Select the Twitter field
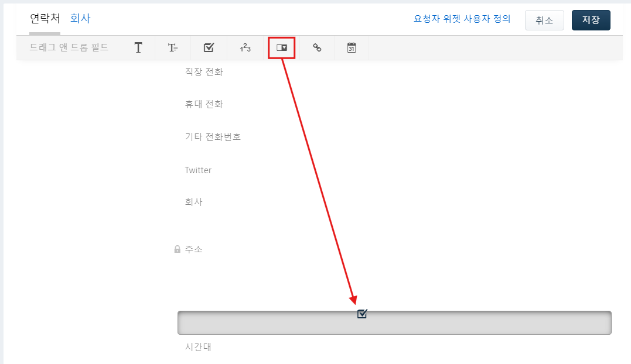 tap(198, 170)
